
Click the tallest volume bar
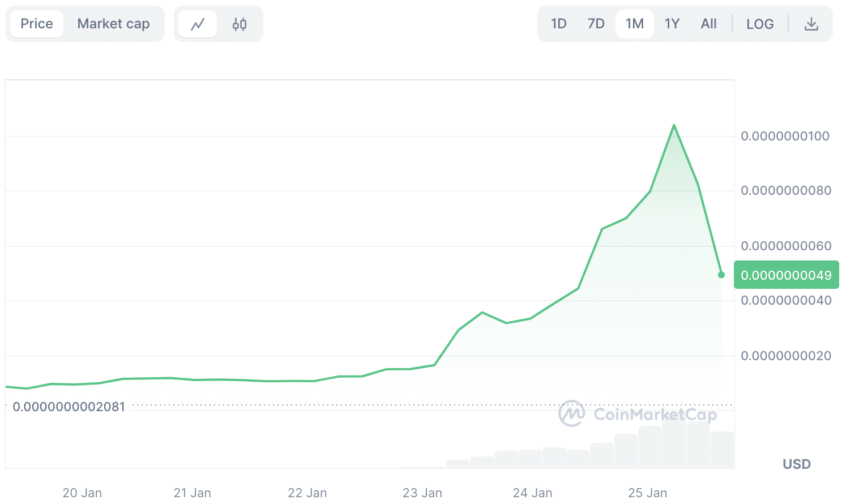[674, 445]
